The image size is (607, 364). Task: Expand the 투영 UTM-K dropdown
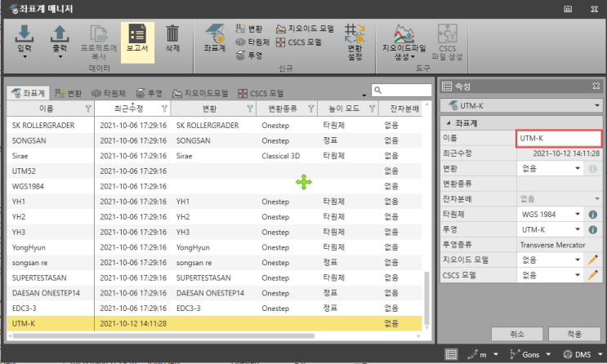[x=578, y=230]
